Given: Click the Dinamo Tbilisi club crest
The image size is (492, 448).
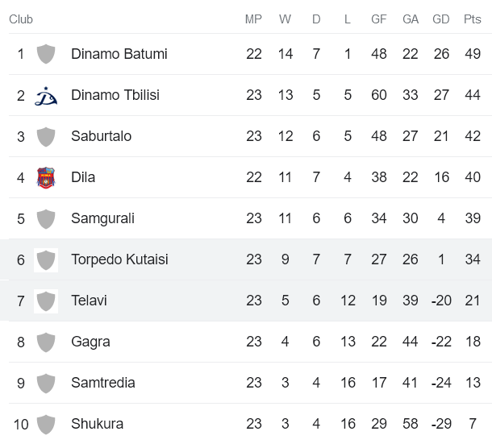Looking at the screenshot, I should click(46, 96).
